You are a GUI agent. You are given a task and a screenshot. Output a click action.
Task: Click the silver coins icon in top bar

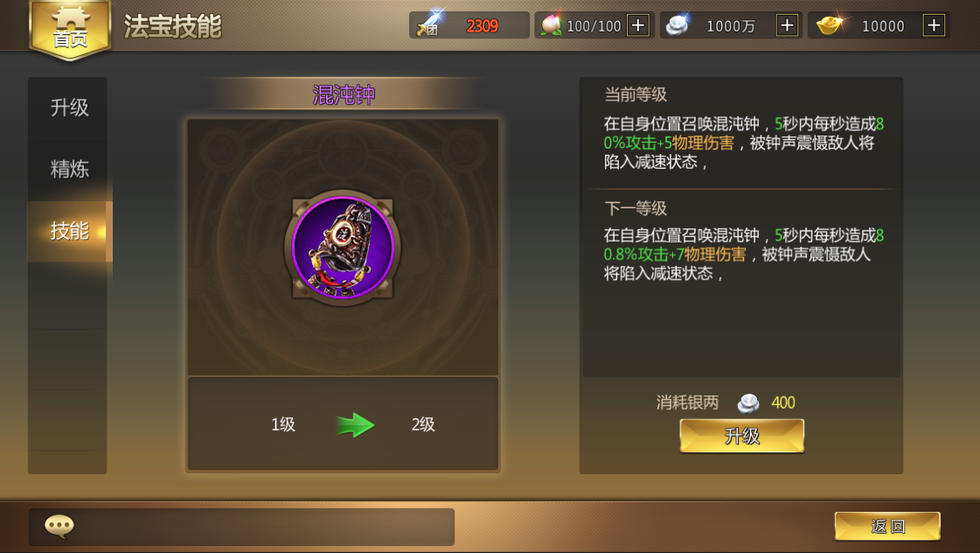677,25
